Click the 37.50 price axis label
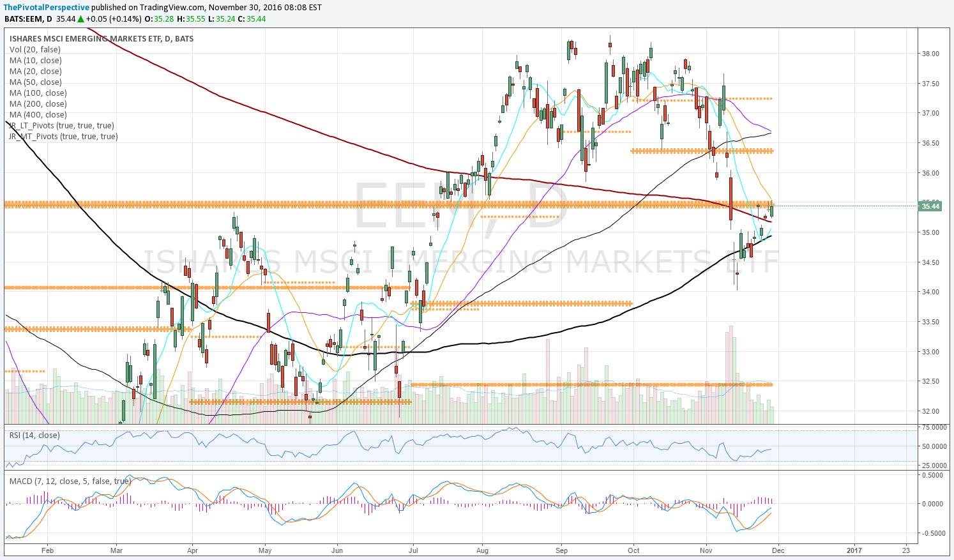The width and height of the screenshot is (954, 560). (x=930, y=84)
